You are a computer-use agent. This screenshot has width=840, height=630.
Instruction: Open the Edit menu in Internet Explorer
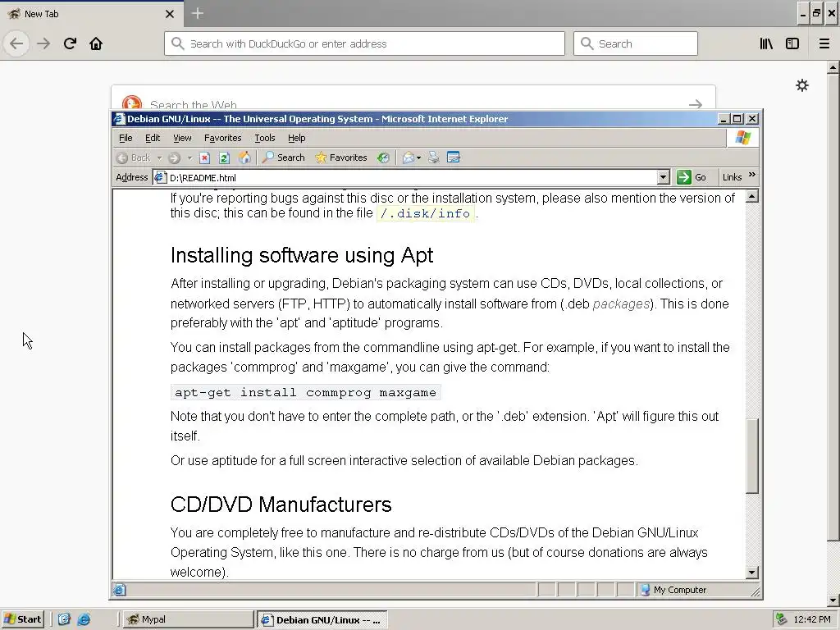click(x=153, y=138)
